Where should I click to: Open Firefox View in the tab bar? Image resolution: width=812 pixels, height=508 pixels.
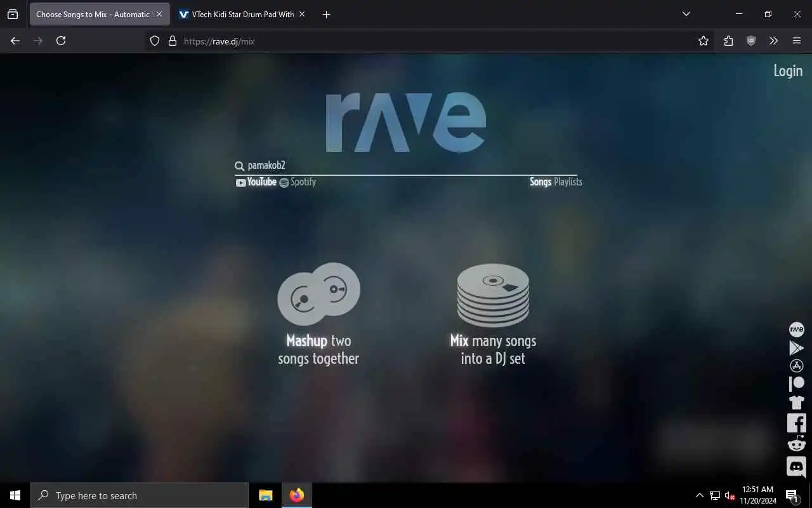click(x=13, y=14)
